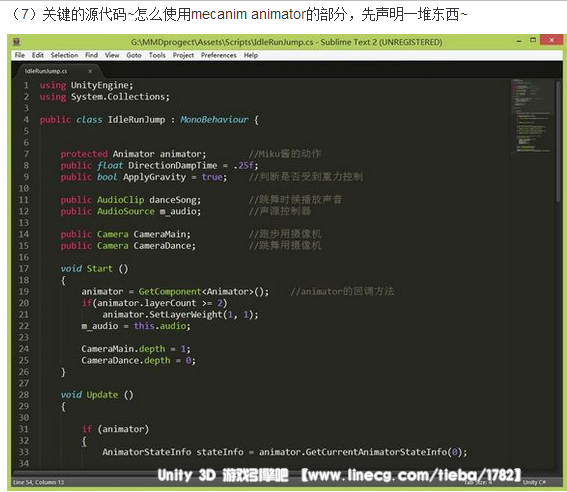Click on 'System.Collections' text
The width and height of the screenshot is (567, 492).
pyautogui.click(x=118, y=97)
